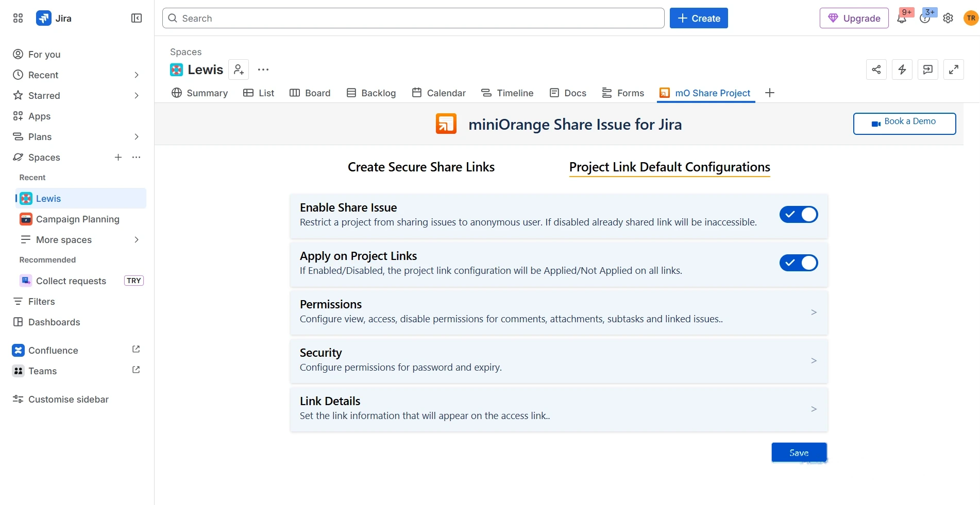Expand the Plans menu chevron
This screenshot has width=980, height=505.
pos(137,136)
